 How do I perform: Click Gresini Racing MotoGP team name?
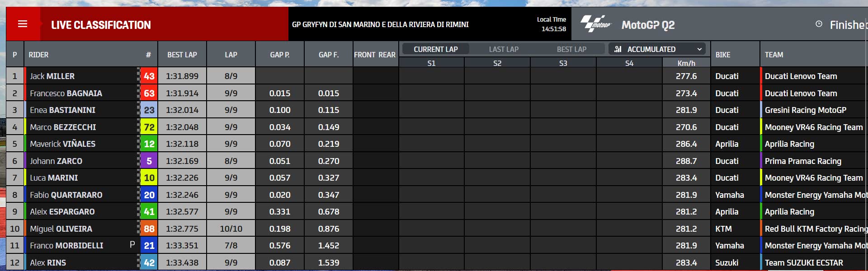pyautogui.click(x=806, y=110)
